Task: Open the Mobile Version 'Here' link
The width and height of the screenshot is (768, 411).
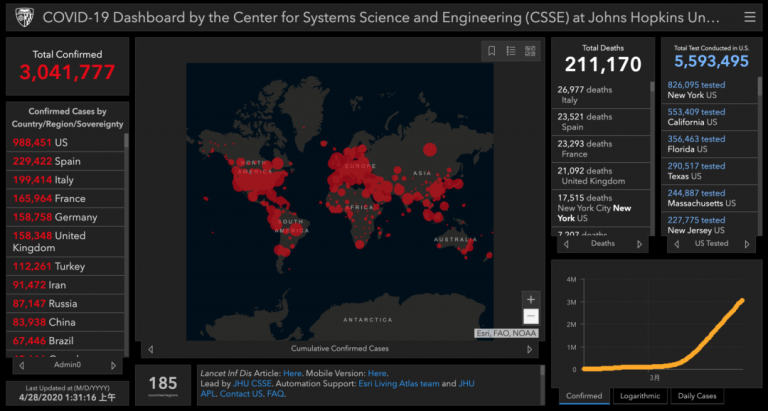Action: click(x=377, y=373)
